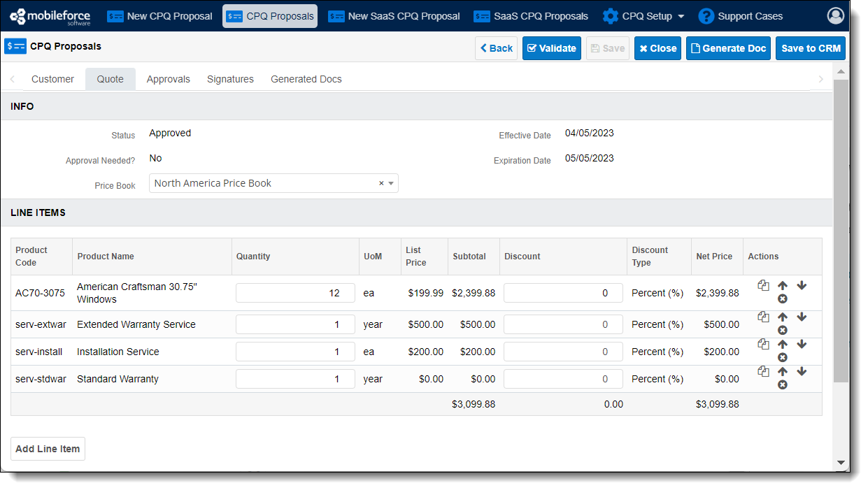Copy the Standard Warranty line item
868x490 pixels.
pyautogui.click(x=763, y=371)
